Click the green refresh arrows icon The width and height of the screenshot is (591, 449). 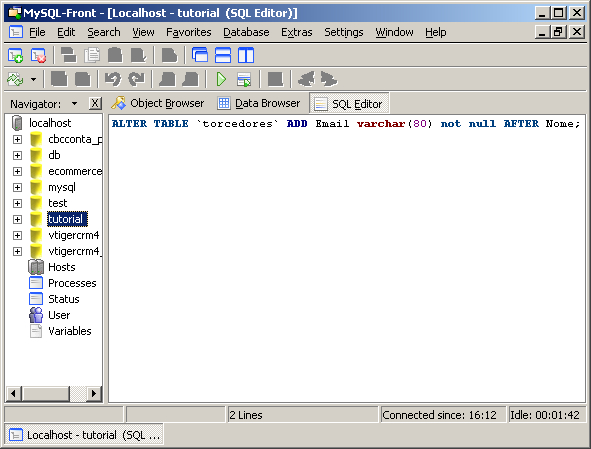[15, 80]
